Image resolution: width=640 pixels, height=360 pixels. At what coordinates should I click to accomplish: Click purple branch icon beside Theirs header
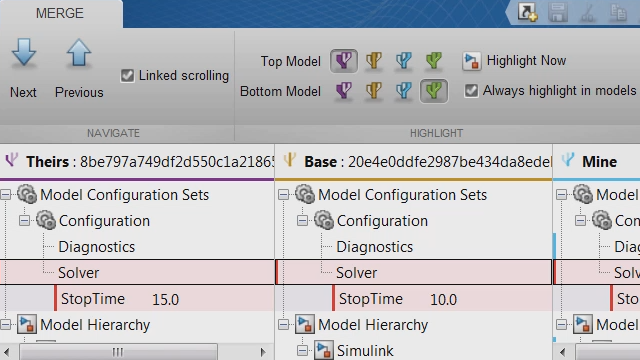[x=12, y=160]
